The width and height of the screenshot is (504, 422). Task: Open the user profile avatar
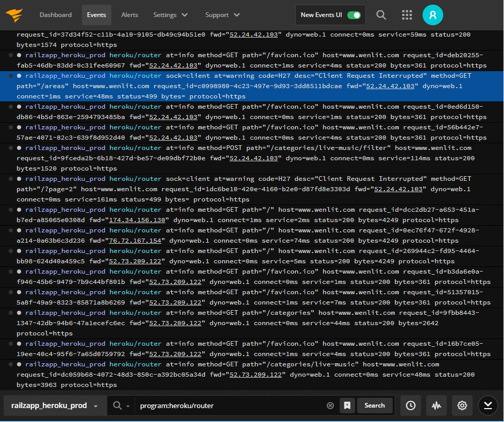[433, 15]
